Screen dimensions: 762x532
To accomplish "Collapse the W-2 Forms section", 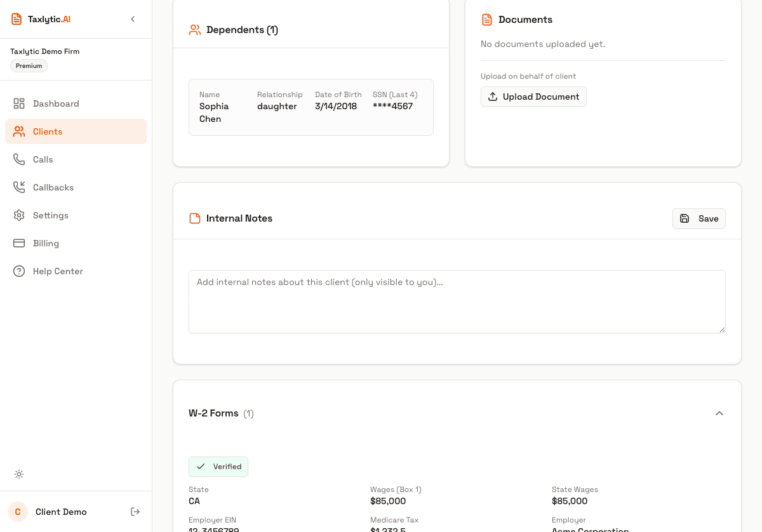I will tap(719, 413).
